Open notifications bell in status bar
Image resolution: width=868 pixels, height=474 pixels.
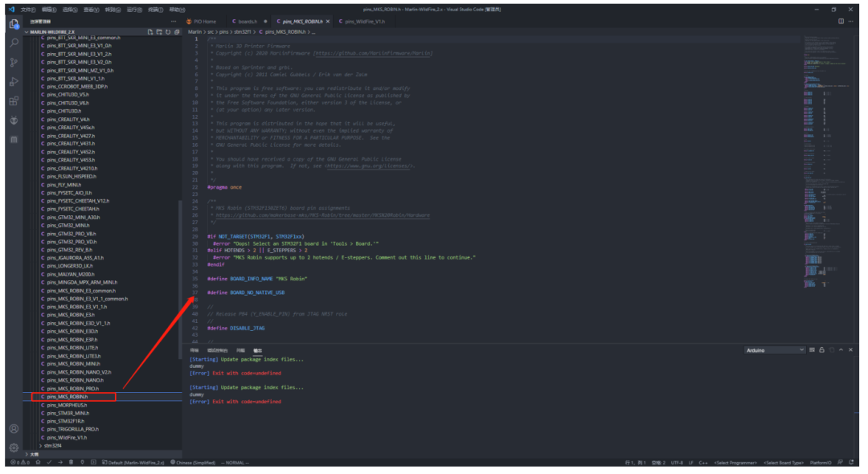[x=851, y=463]
